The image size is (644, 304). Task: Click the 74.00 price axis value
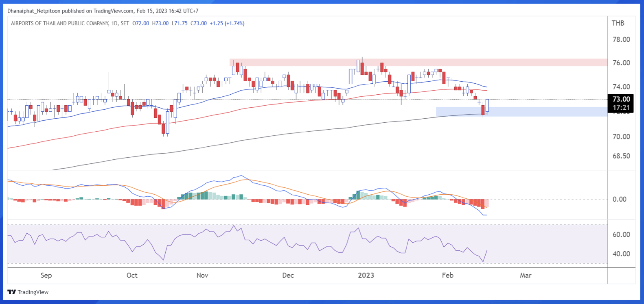click(x=621, y=87)
